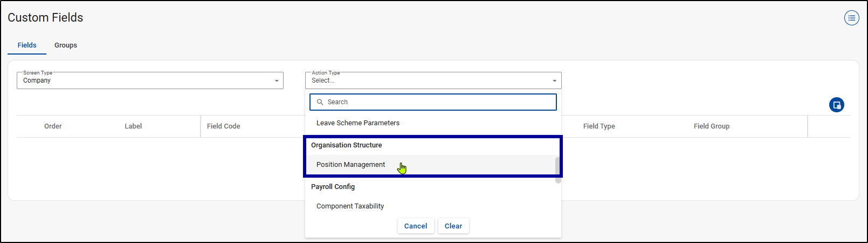Click the Screen Type Company combo box
This screenshot has height=243, width=868.
[x=146, y=80]
